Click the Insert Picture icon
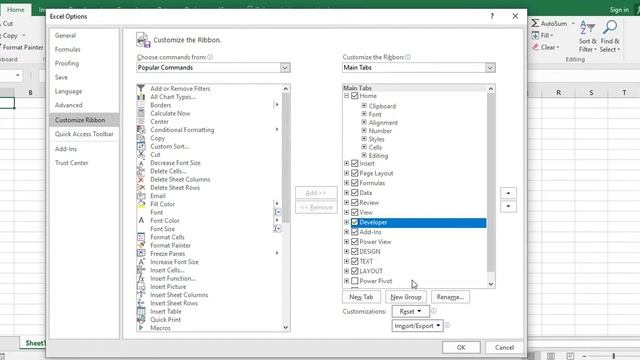Screen dimensions: 640x360 [141, 287]
